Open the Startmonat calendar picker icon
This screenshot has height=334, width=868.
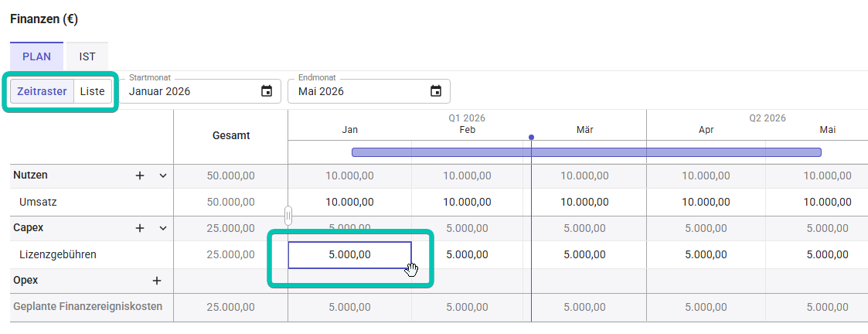point(267,91)
